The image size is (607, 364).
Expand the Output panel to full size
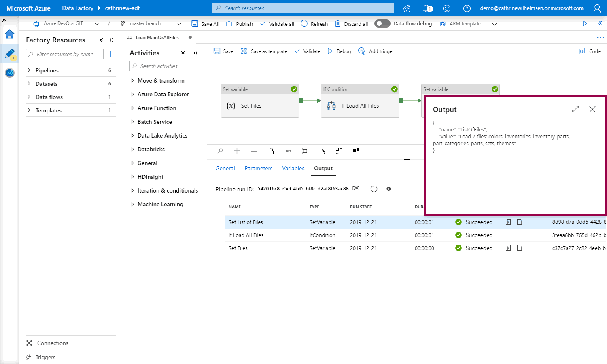click(x=575, y=109)
